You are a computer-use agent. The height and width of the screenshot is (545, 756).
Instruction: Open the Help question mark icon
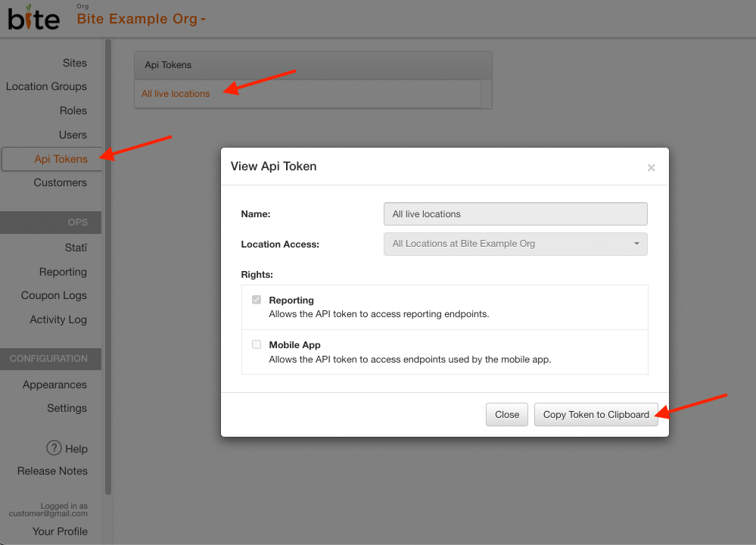(x=54, y=448)
